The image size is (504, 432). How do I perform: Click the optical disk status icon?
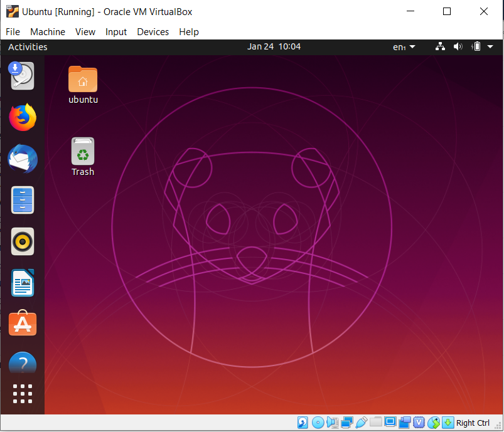pyautogui.click(x=318, y=423)
